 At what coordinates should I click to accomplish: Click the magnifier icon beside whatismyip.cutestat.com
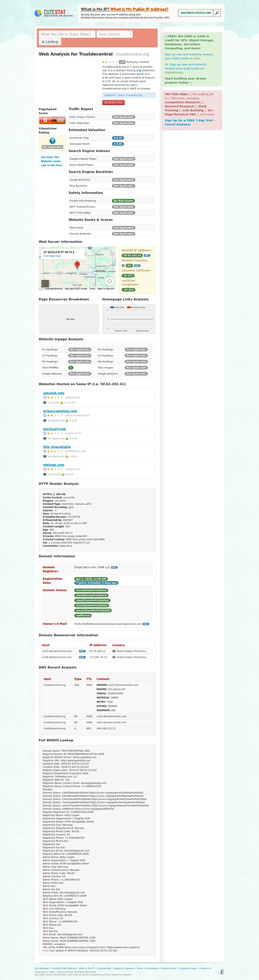(217, 13)
